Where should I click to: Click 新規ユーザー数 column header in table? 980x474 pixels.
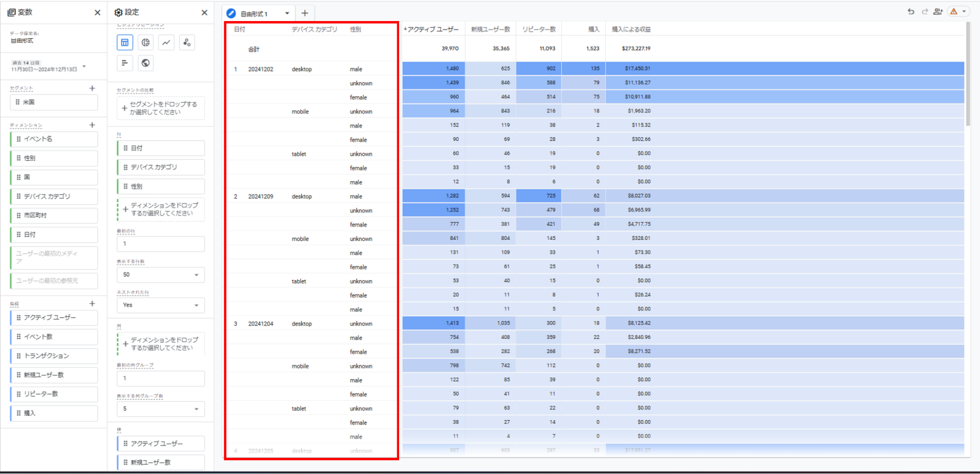pyautogui.click(x=490, y=29)
